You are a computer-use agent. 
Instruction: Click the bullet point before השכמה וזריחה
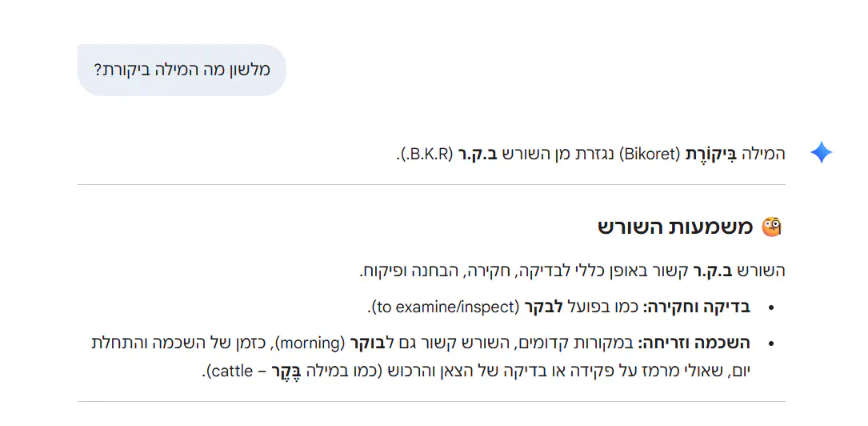point(770,344)
